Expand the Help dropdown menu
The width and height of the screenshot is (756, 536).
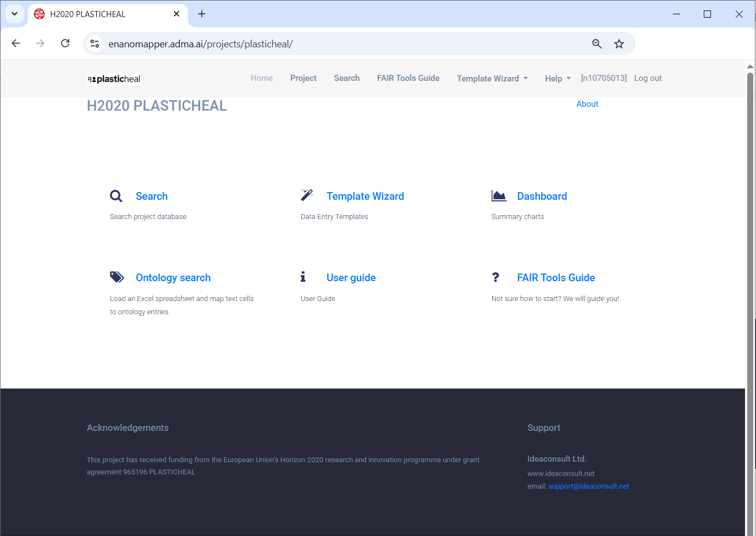click(x=558, y=79)
